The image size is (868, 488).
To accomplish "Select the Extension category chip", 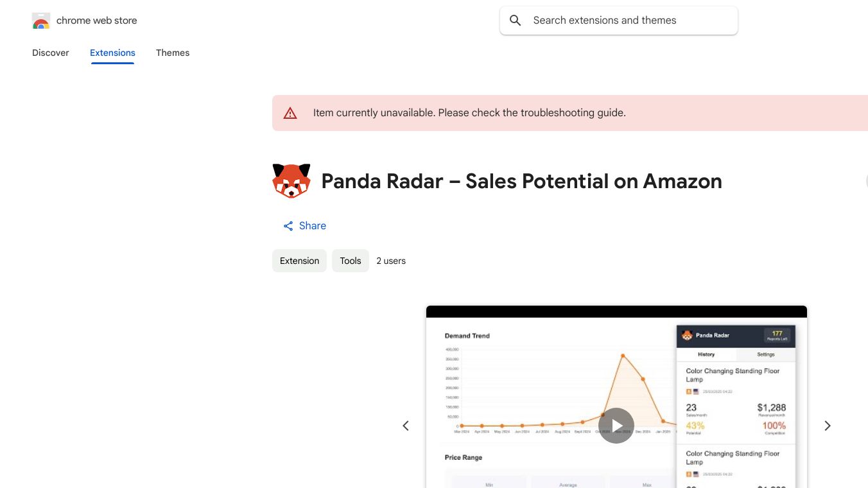I will [299, 261].
